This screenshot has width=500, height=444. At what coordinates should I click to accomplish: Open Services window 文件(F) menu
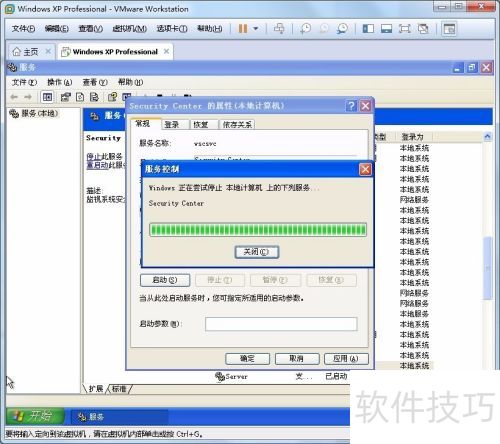(24, 82)
